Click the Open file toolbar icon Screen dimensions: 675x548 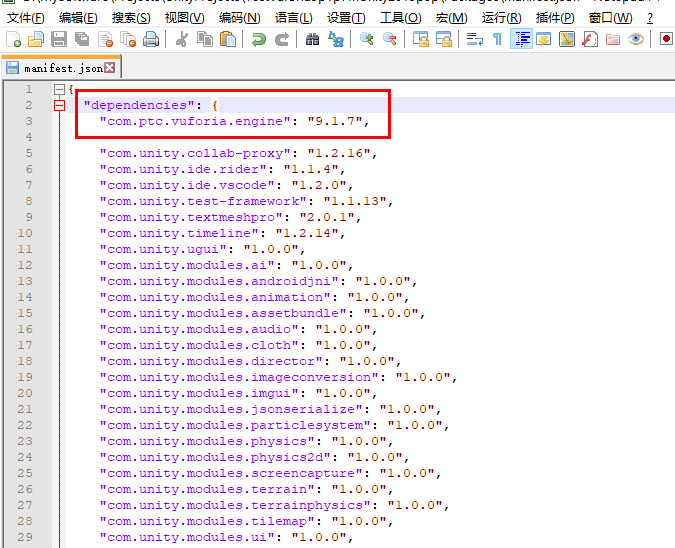click(x=36, y=40)
